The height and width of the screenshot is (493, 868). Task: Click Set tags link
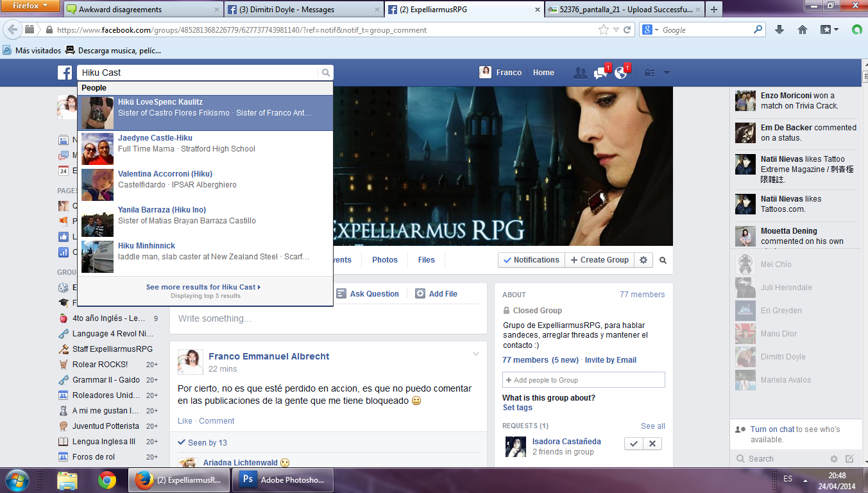point(518,408)
